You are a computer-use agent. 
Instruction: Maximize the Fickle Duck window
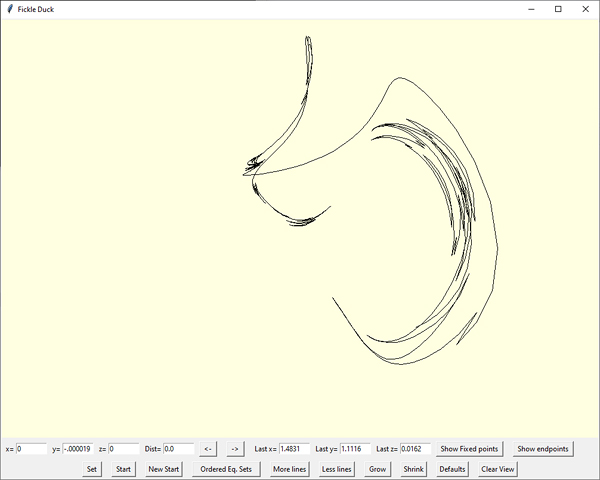click(x=558, y=9)
